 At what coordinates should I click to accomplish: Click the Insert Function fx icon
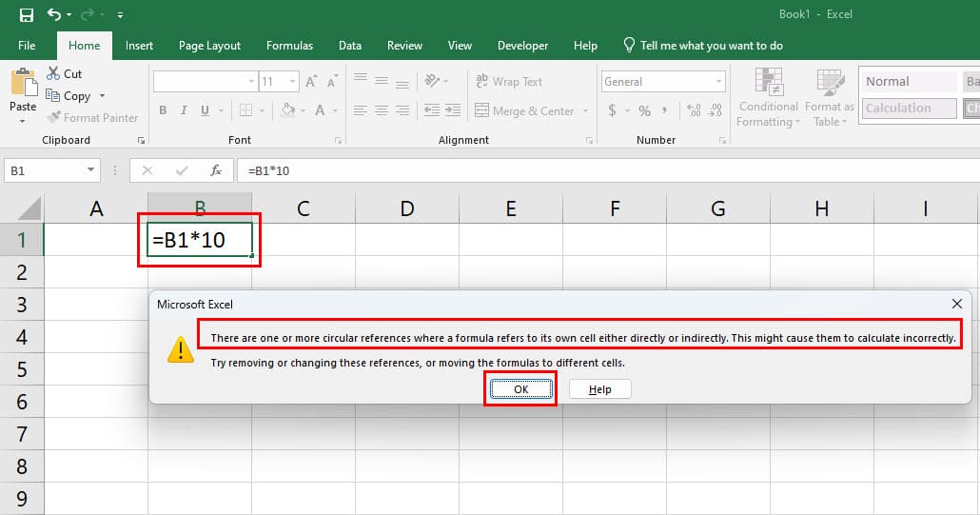point(216,170)
